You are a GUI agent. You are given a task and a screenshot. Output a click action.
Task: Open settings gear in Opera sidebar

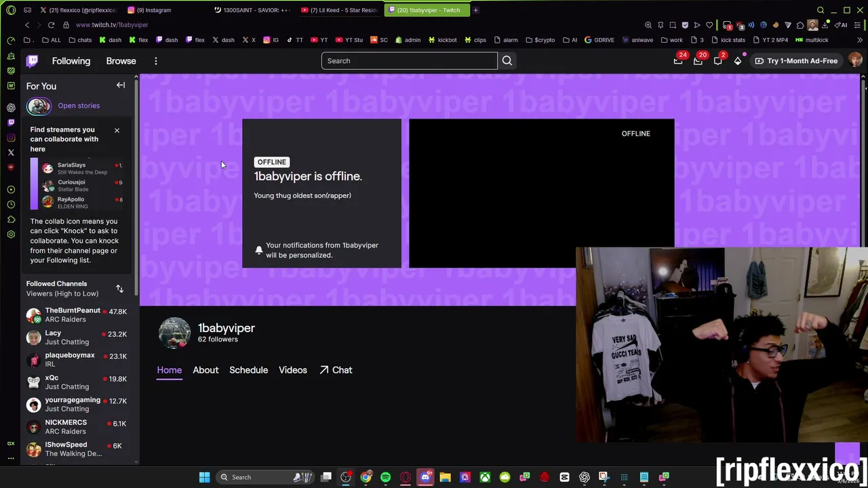click(x=11, y=234)
